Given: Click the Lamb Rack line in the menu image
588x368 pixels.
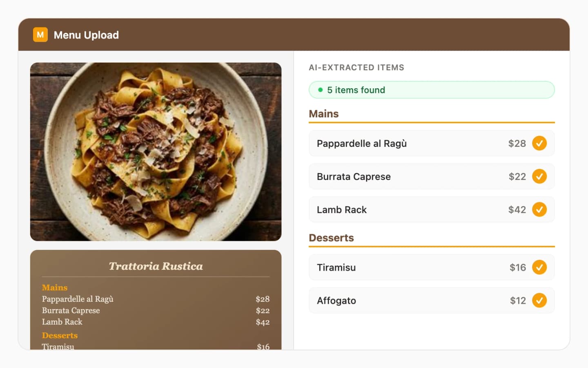Looking at the screenshot, I should click(62, 322).
